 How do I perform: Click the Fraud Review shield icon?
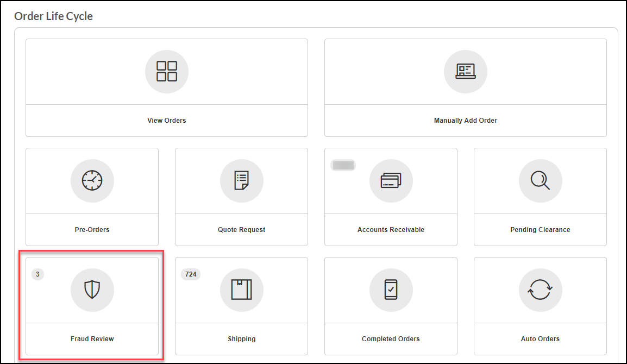92,290
